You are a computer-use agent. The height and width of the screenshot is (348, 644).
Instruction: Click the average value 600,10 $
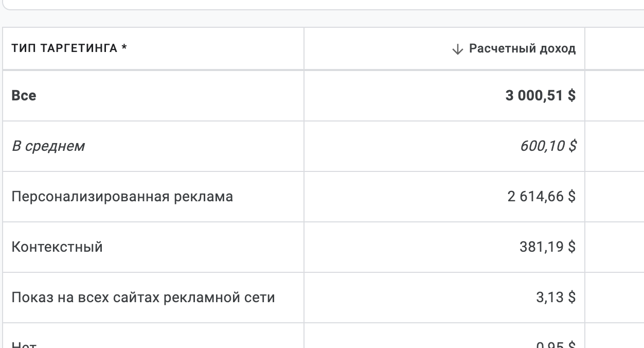tap(548, 146)
